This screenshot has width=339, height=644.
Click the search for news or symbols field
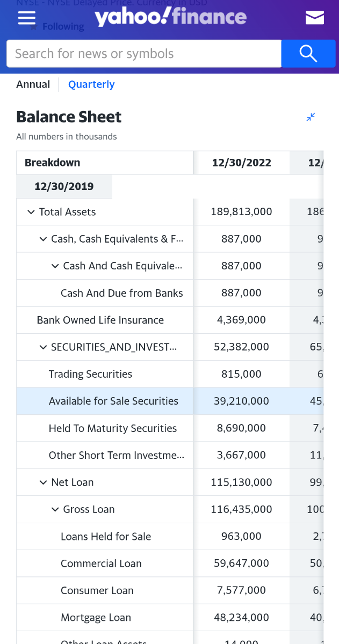tap(144, 54)
